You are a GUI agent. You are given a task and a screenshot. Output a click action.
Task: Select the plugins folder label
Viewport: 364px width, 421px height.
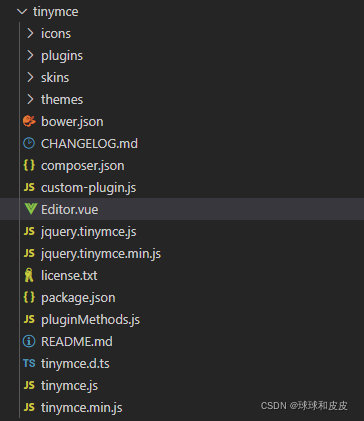[x=62, y=56]
